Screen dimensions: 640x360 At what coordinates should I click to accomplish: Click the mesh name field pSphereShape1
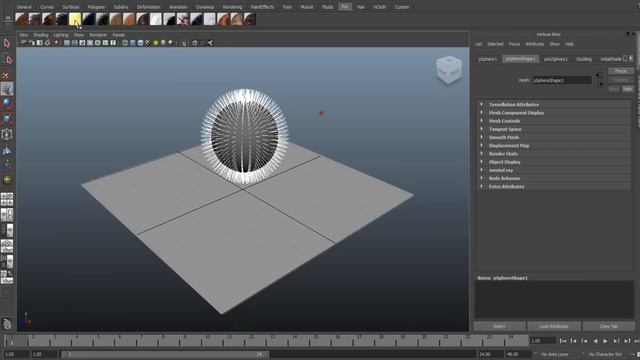(x=562, y=80)
